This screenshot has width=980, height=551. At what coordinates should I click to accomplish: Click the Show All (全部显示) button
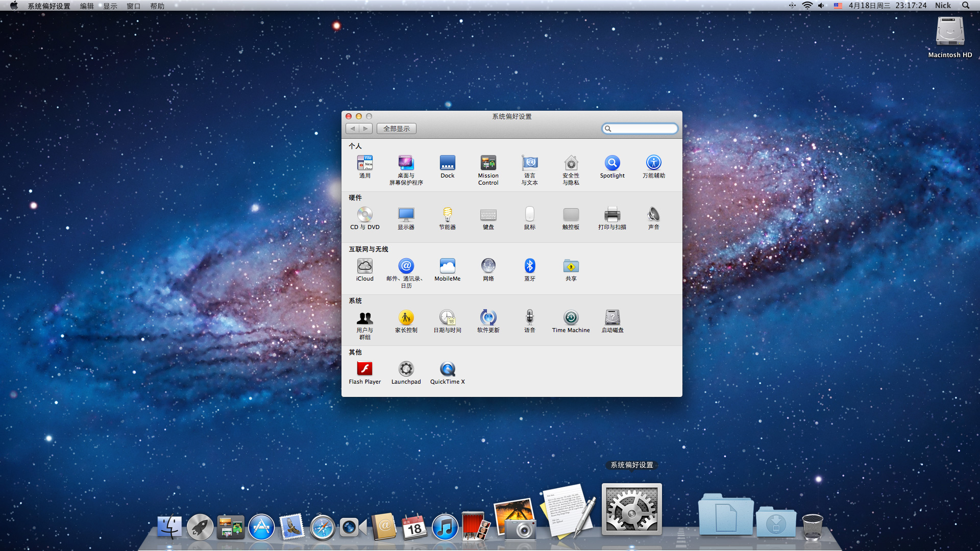point(396,129)
